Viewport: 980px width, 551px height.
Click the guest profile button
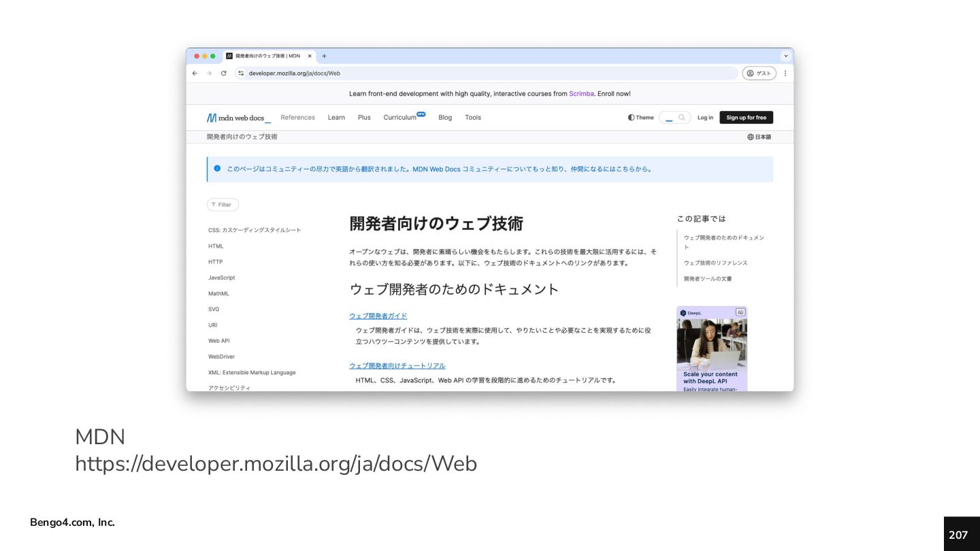[759, 73]
